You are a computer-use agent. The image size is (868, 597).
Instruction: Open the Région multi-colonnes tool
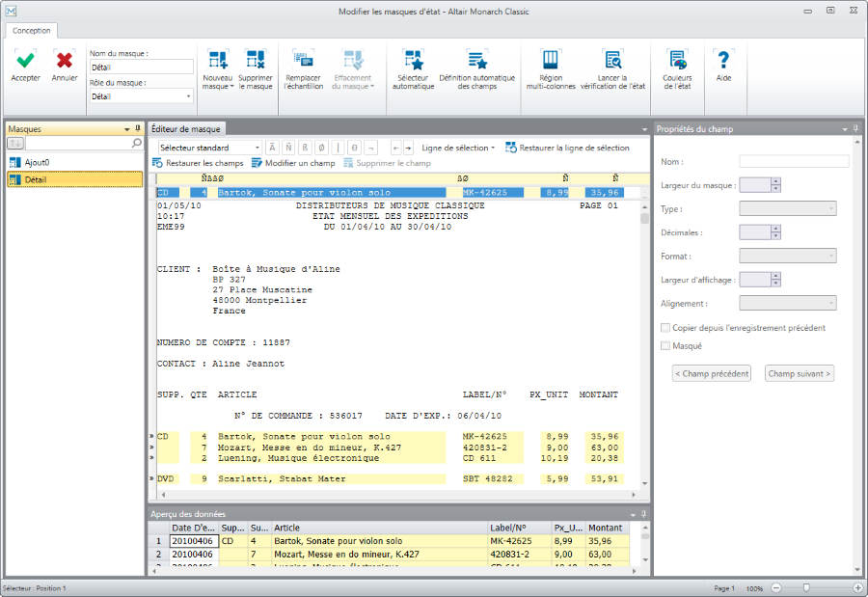551,60
